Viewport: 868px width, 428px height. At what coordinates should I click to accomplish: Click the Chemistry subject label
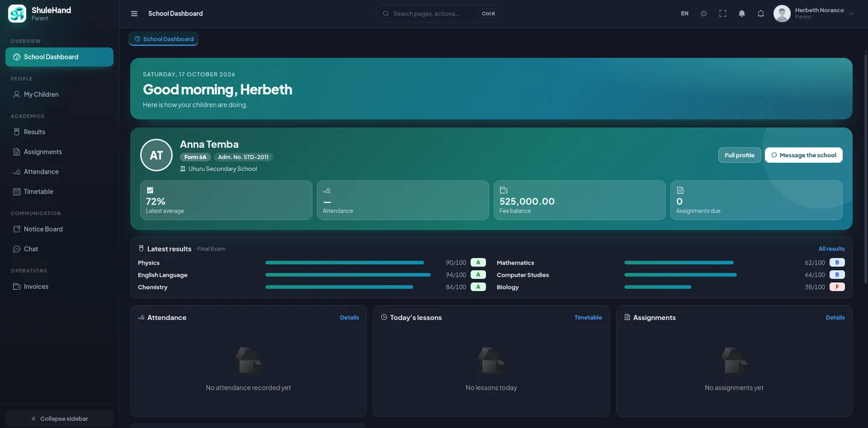coord(153,287)
